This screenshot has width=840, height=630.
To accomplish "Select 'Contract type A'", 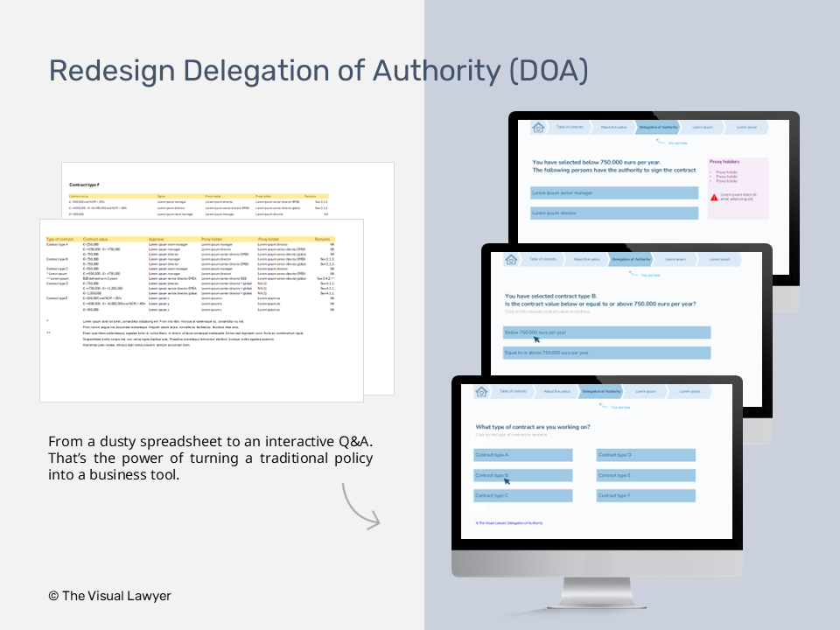I will coord(524,455).
